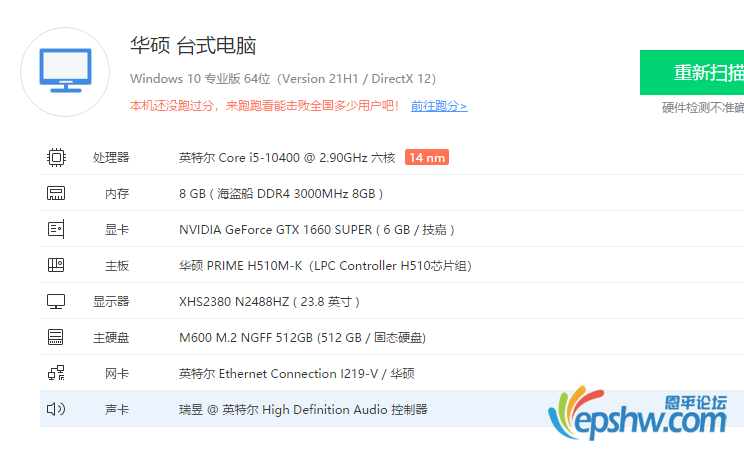The height and width of the screenshot is (451, 744).
Task: Click the 英特尔 Core i5-10400 processor text
Action: 287,158
